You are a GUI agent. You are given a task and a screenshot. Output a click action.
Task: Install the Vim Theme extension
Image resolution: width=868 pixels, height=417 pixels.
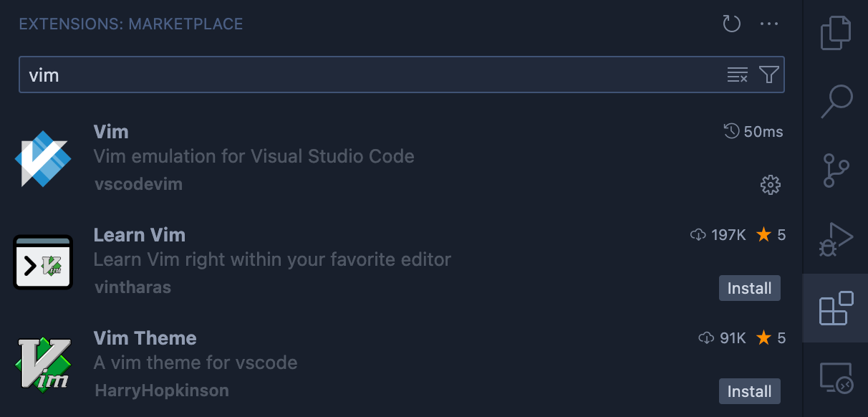[x=750, y=391]
